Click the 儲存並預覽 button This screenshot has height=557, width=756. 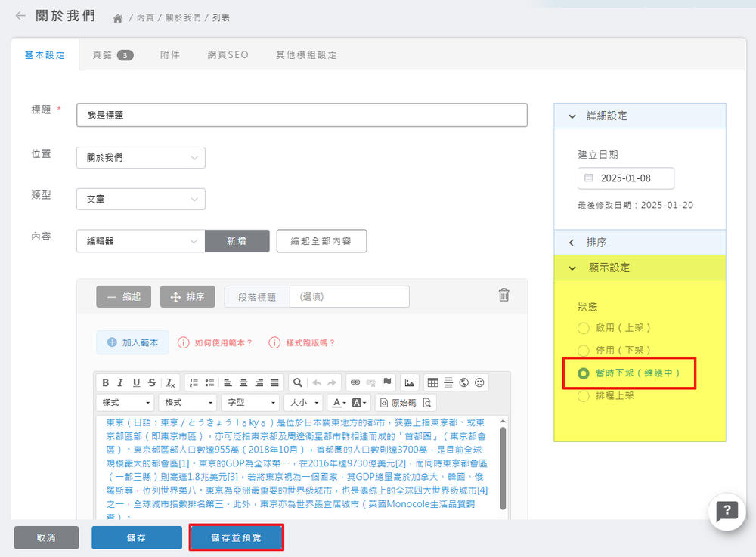(x=237, y=537)
